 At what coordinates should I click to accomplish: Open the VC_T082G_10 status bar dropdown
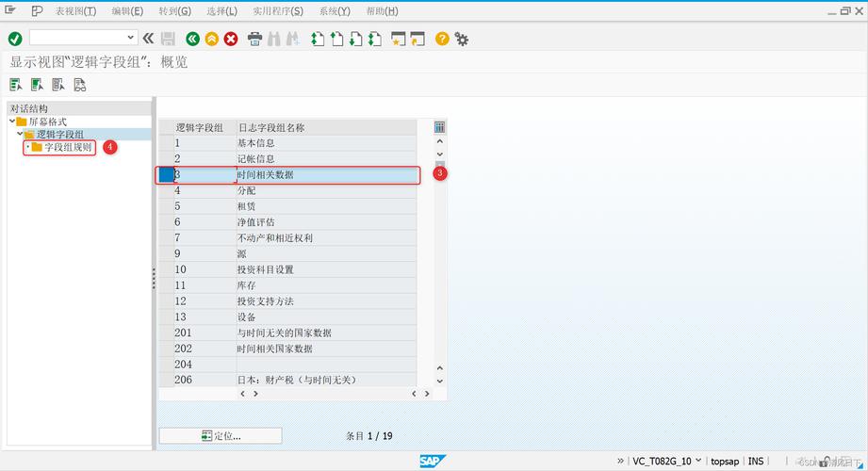698,461
